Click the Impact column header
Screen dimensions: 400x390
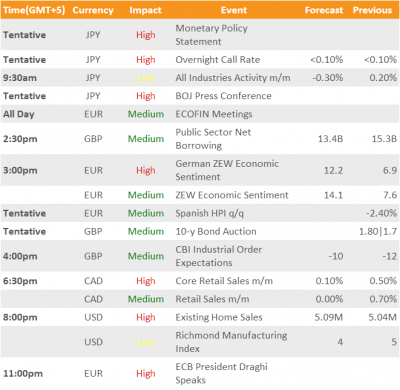[x=145, y=10]
